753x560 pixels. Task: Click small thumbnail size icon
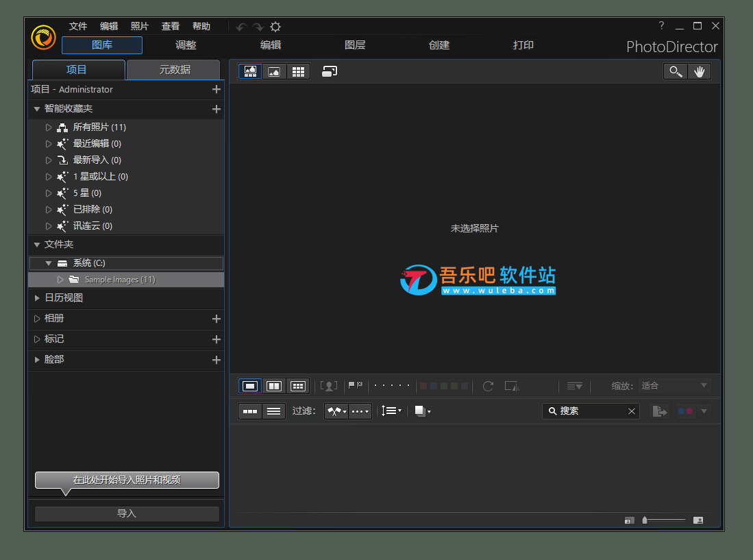[629, 520]
